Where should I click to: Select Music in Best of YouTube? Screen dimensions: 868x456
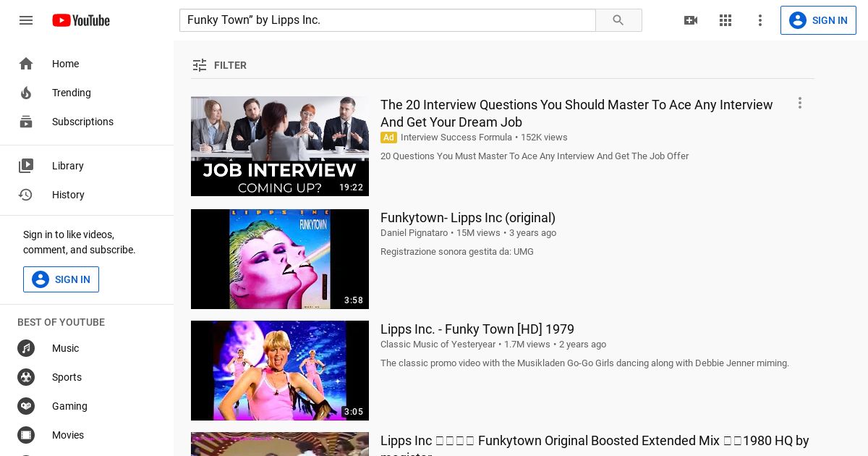tap(65, 348)
